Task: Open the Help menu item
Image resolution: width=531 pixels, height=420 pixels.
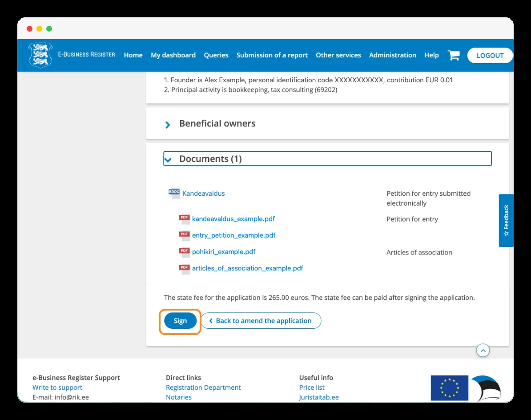Action: click(x=431, y=55)
